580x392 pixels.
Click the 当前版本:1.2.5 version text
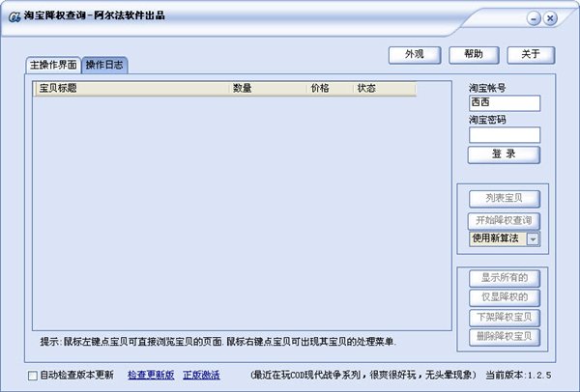(518, 376)
